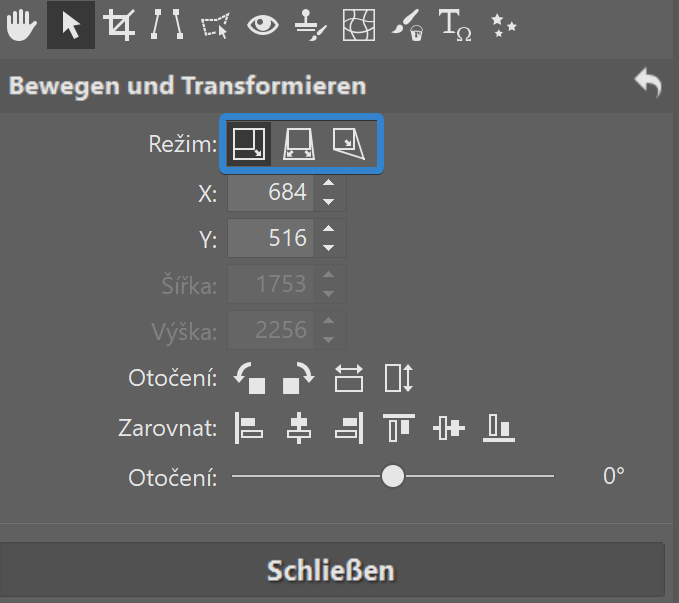Open the red-eye tool with the eye icon
This screenshot has width=679, height=603.
click(x=262, y=25)
